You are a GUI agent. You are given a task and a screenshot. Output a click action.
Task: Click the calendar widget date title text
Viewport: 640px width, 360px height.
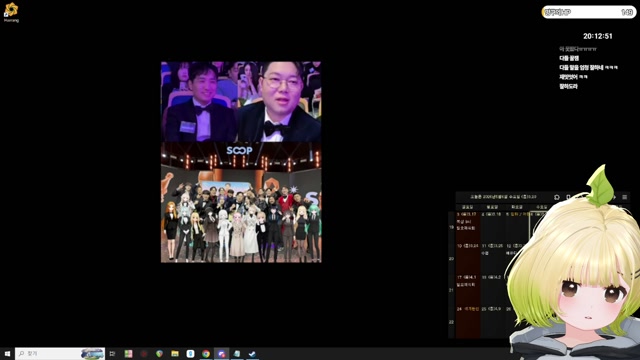click(x=503, y=197)
